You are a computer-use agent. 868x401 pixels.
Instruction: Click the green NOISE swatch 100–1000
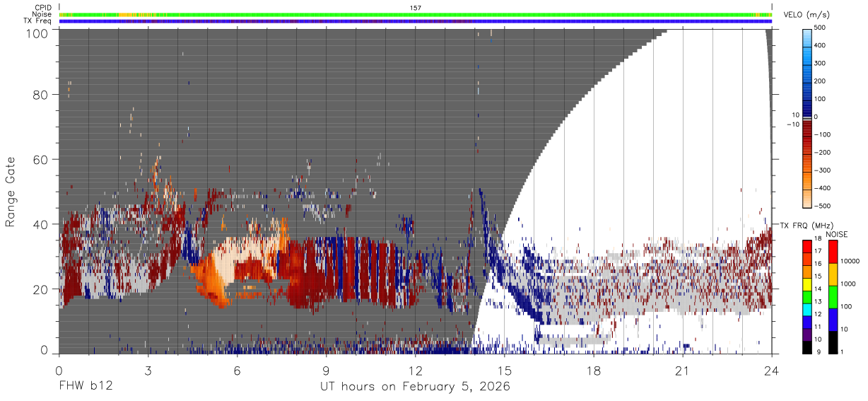coord(832,297)
